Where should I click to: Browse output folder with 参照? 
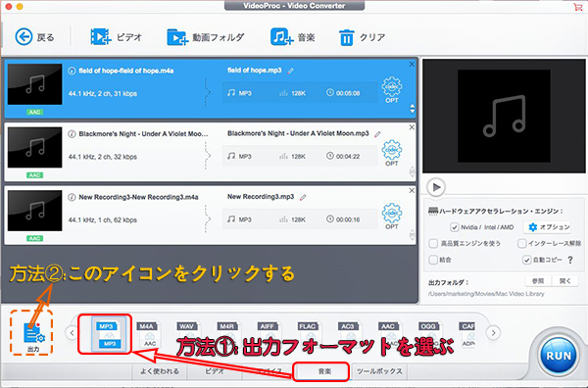(x=538, y=281)
